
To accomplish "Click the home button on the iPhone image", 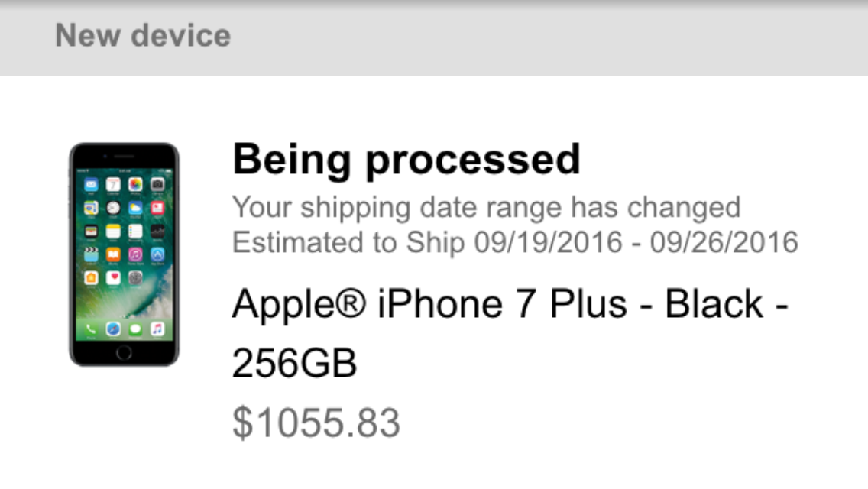I will 124,351.
